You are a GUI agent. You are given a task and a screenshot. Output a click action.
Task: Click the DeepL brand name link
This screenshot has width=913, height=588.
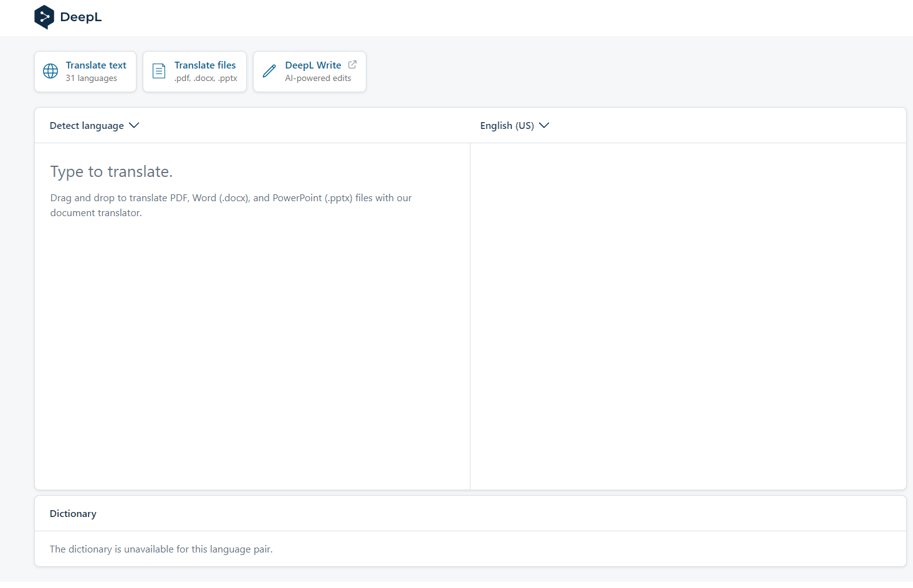pyautogui.click(x=81, y=17)
